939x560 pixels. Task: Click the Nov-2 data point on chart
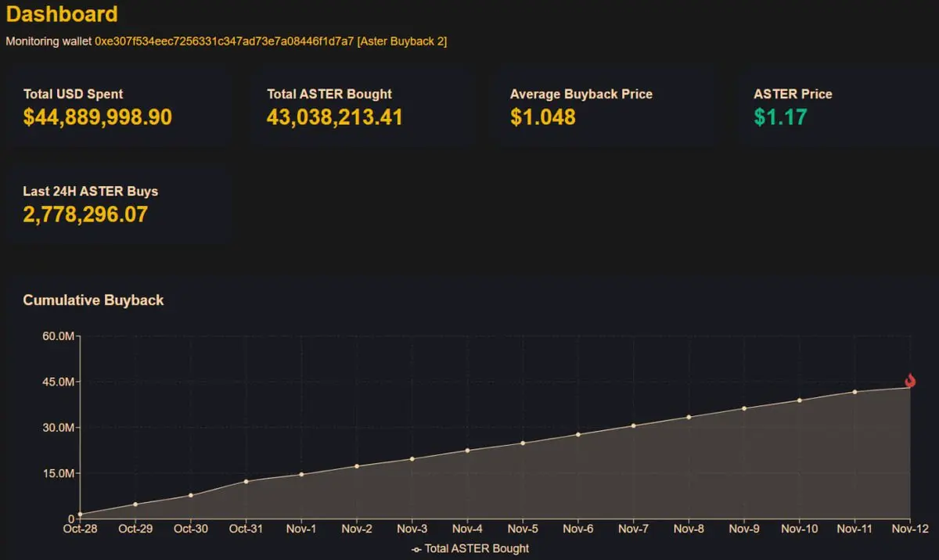point(357,466)
